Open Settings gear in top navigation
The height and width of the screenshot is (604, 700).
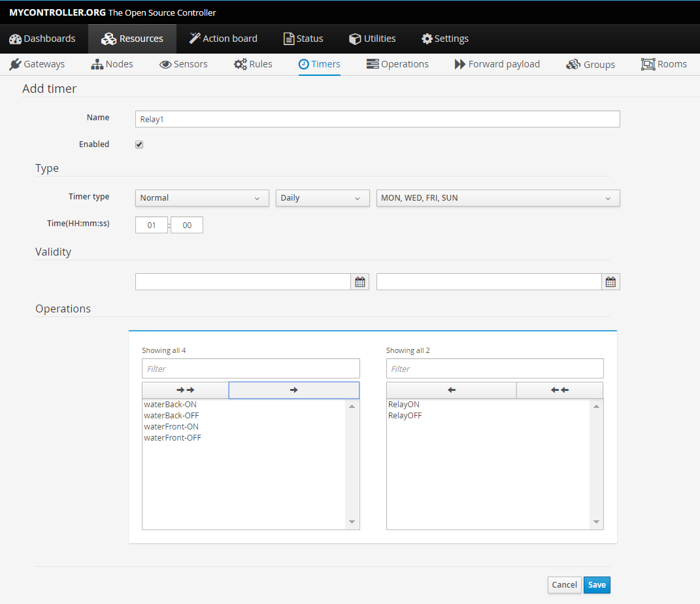pyautogui.click(x=445, y=39)
